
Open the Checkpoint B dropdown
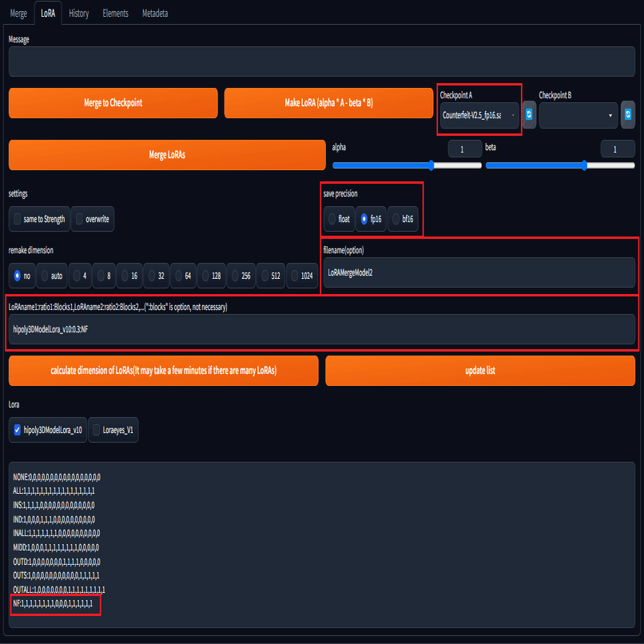(578, 115)
